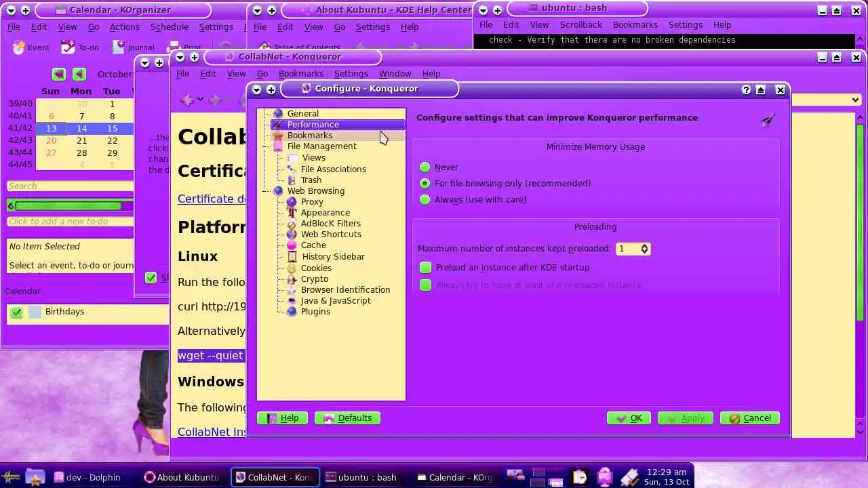This screenshot has width=868, height=488.
Task: Click the folder icon beside the launcher
Action: [x=35, y=477]
